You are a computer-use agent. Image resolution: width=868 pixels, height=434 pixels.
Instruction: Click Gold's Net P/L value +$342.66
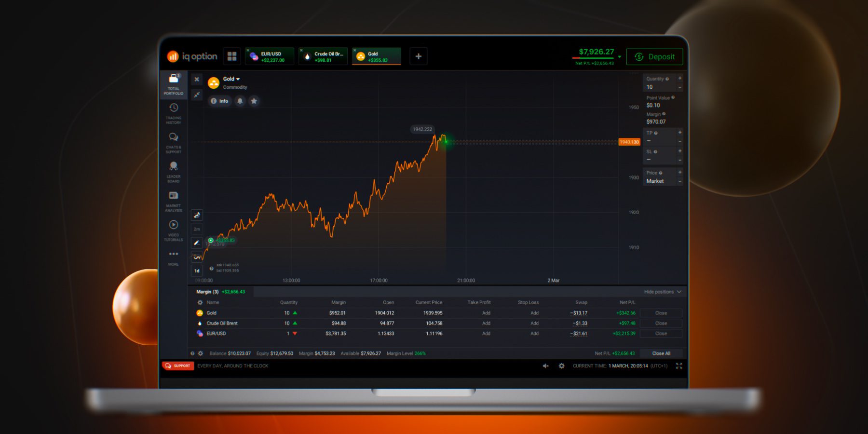tap(626, 313)
